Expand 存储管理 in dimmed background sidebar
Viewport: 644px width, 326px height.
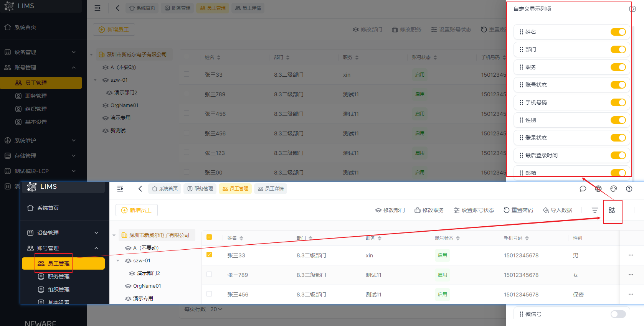click(x=40, y=156)
